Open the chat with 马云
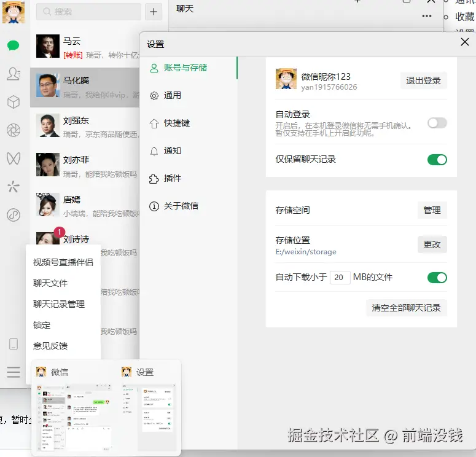476x457 pixels. click(x=85, y=47)
